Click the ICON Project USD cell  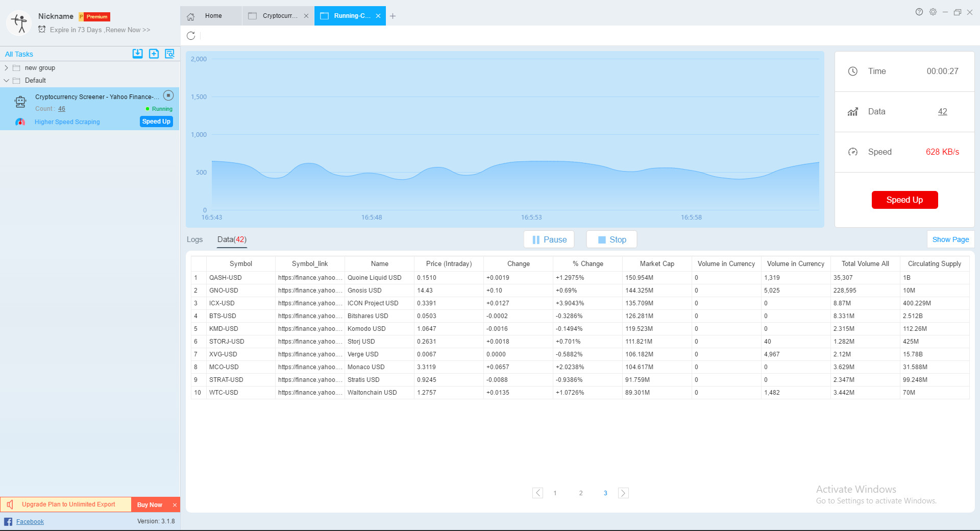[379, 303]
